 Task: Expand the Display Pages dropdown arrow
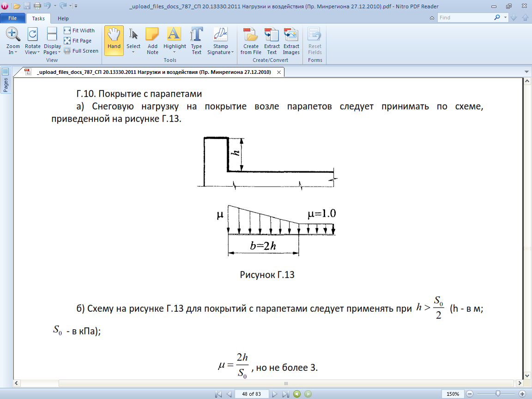click(x=59, y=52)
